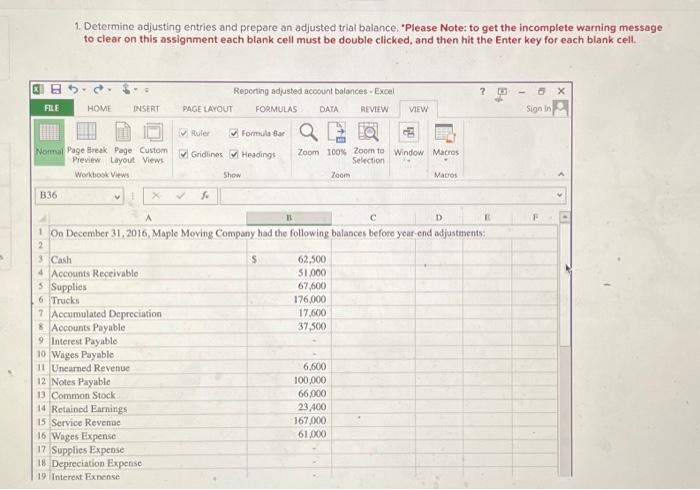Switch to Page Layout view
Viewport: 700px width, 490px height.
pyautogui.click(x=123, y=142)
